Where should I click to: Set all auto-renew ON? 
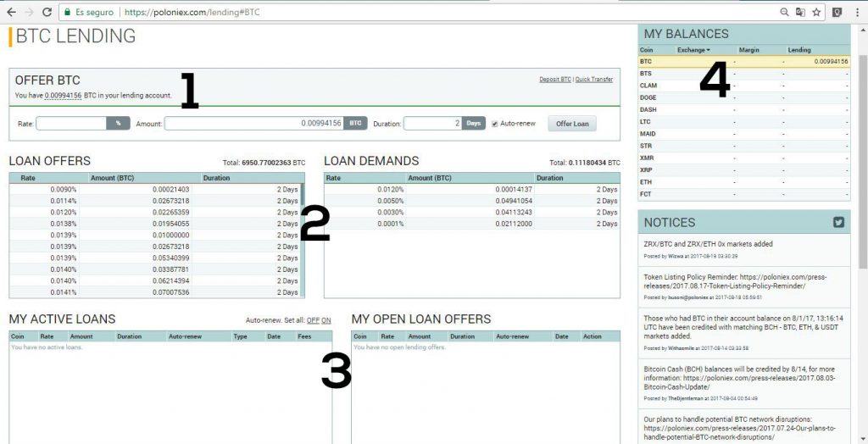(x=326, y=320)
